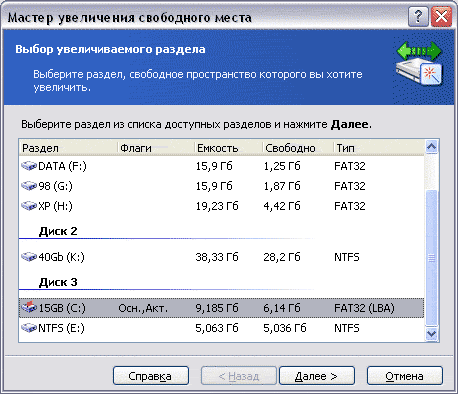Image resolution: width=458 pixels, height=394 pixels.
Task: Click the scrollbar up arrow in partition list
Action: pyautogui.click(x=432, y=147)
